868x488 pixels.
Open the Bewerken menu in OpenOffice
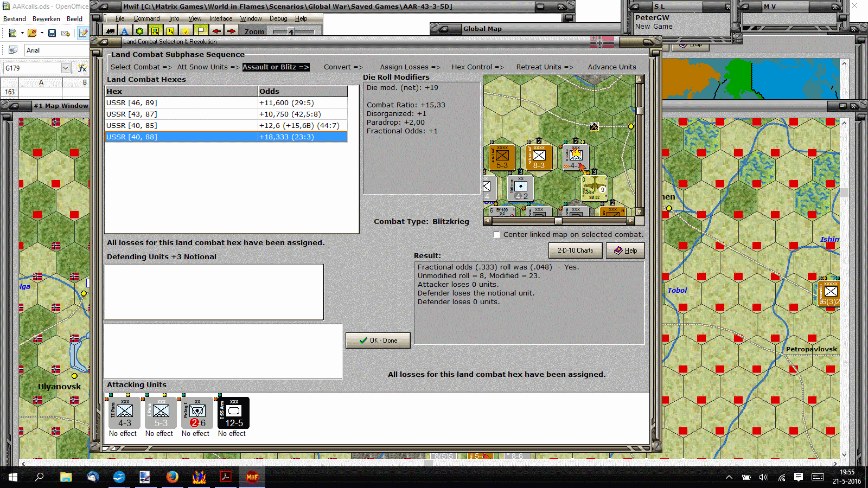click(46, 19)
